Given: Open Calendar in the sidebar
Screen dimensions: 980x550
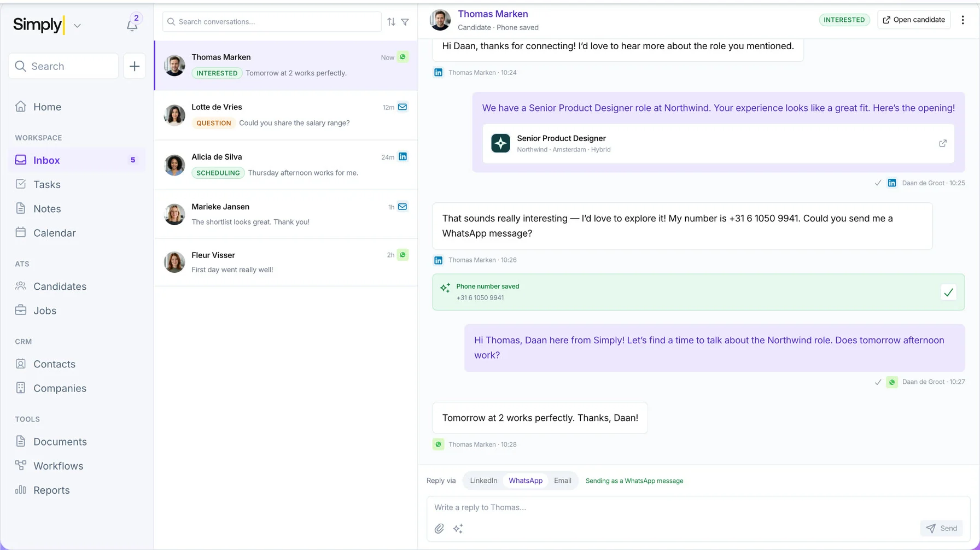Looking at the screenshot, I should click(x=77, y=232).
